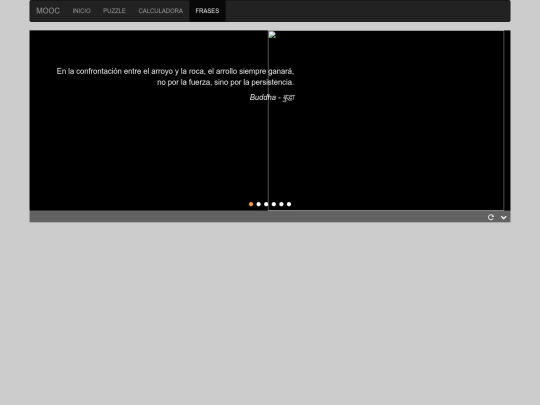Click the broken image placeholder icon
The height and width of the screenshot is (405, 540).
(272, 34)
